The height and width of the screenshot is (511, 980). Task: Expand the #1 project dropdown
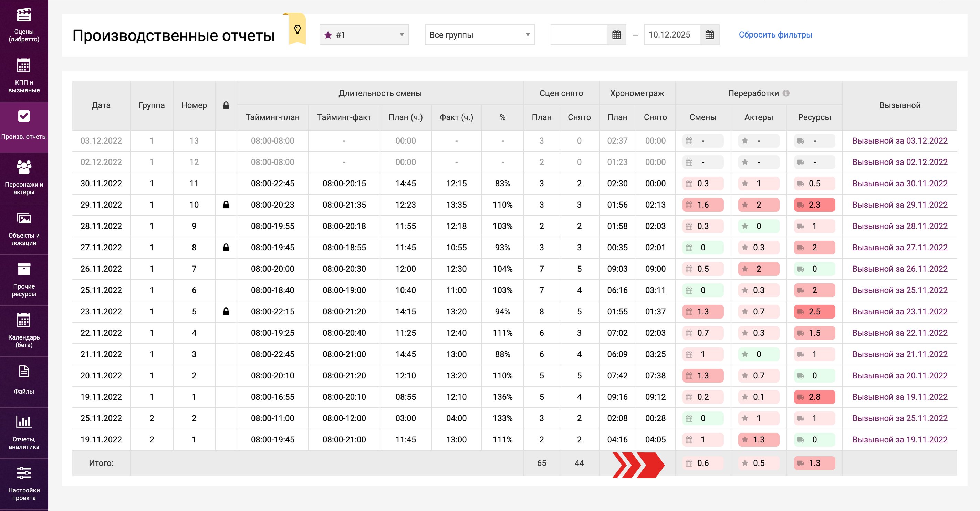pos(364,35)
